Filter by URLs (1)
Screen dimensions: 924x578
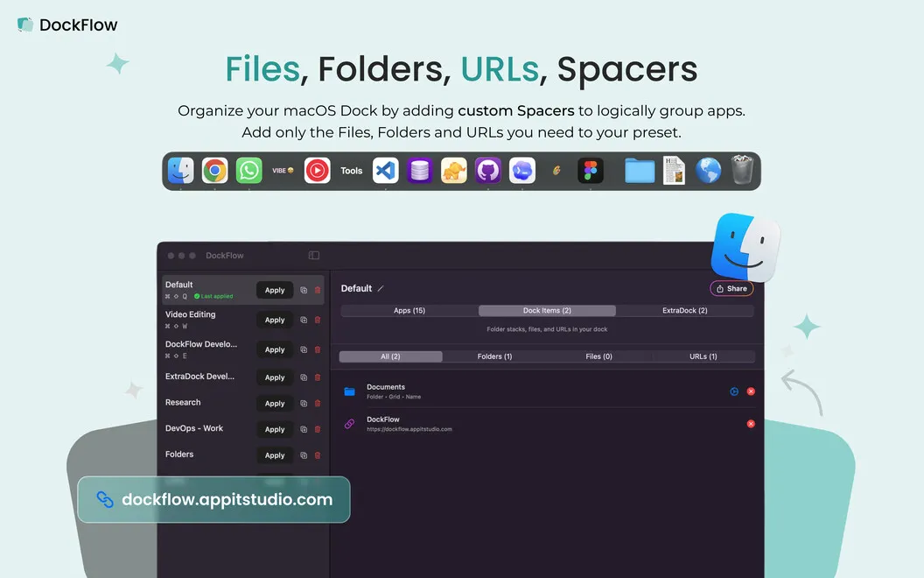point(703,356)
